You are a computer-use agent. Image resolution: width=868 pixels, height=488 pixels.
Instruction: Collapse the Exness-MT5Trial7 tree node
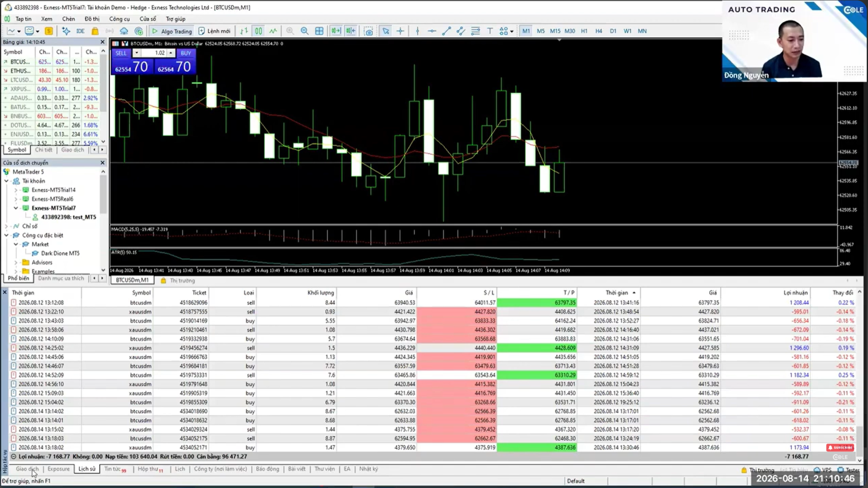click(x=16, y=208)
